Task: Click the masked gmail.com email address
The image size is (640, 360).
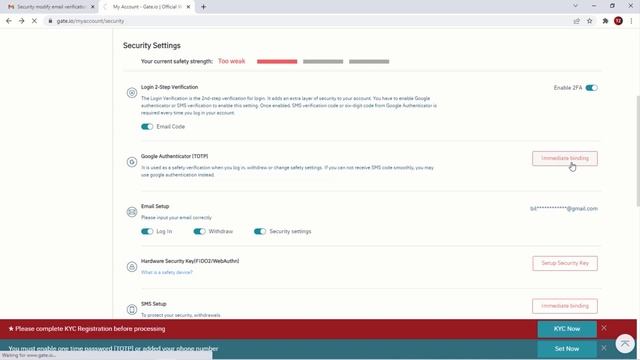Action: tap(564, 209)
